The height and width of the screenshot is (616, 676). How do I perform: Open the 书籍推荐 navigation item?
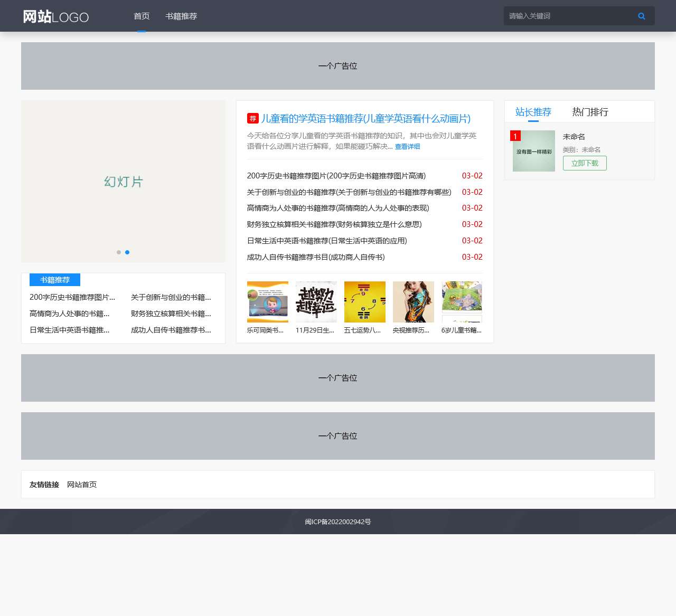[181, 16]
